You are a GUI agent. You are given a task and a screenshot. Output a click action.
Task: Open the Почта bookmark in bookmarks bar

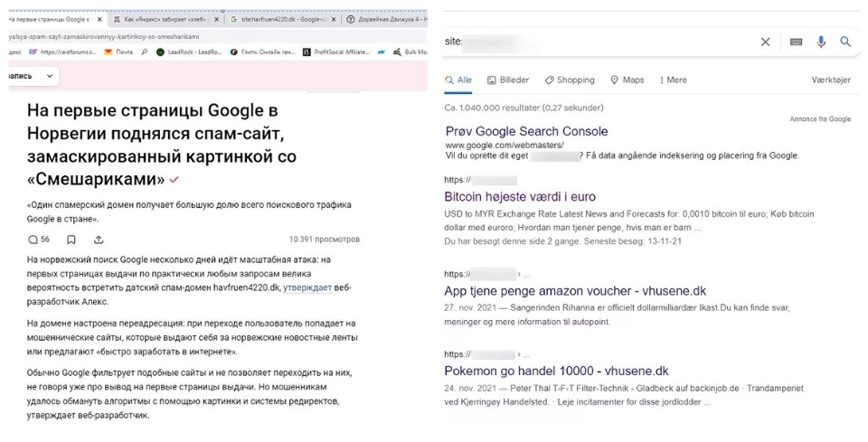118,52
